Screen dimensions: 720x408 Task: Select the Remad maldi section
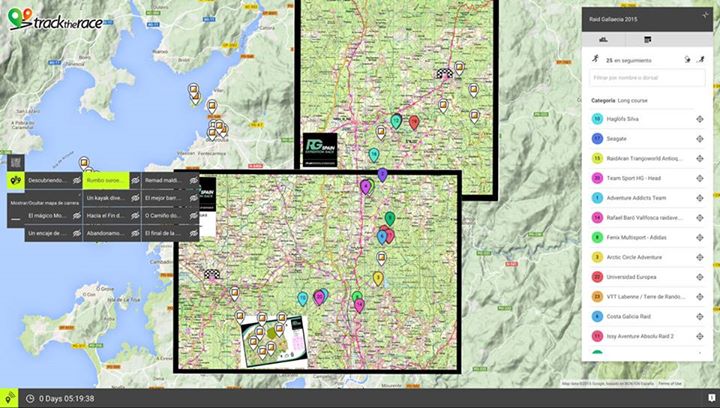(163, 180)
